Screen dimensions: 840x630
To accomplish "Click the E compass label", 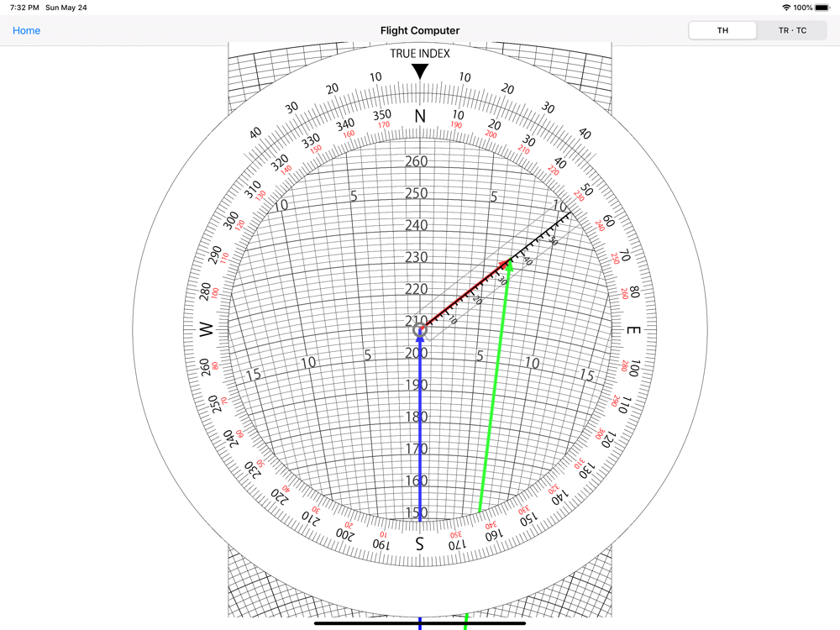I will point(633,330).
